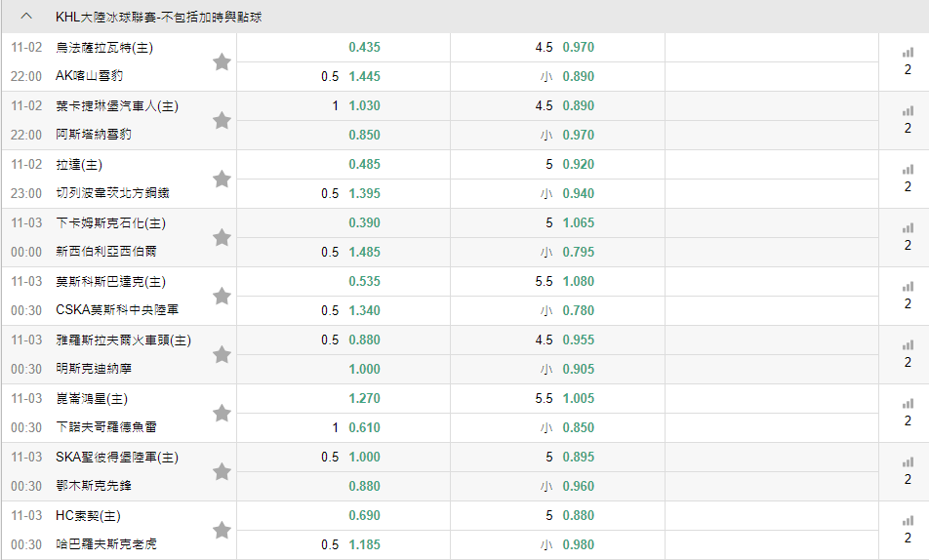929x560 pixels.
Task: Open stats icon for 莫斯科斯巴達克 match
Action: point(908,287)
